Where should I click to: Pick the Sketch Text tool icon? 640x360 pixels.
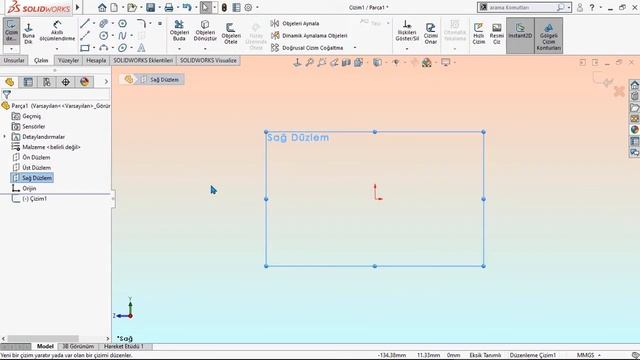coord(141,48)
